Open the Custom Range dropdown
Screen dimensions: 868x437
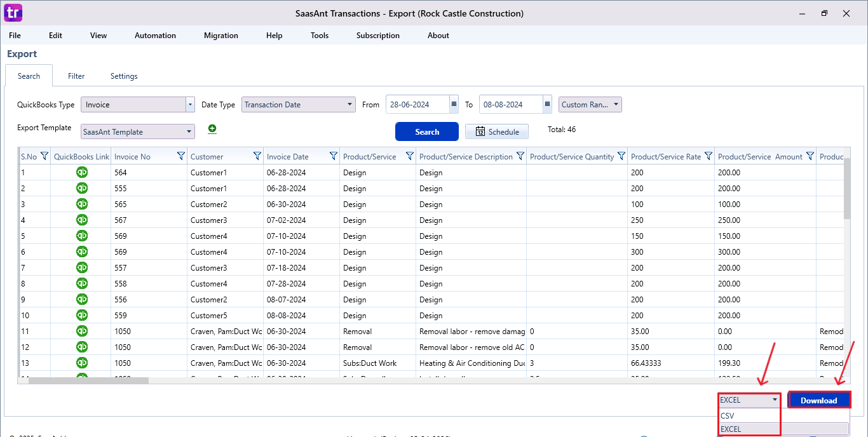point(590,105)
